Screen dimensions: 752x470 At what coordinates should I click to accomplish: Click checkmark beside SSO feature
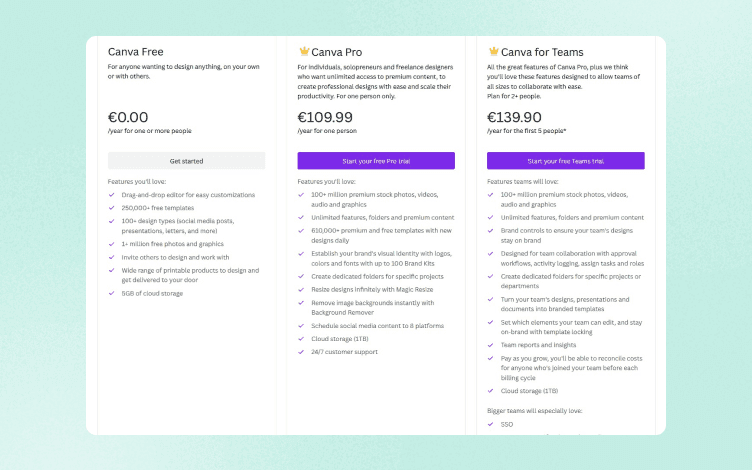tap(491, 424)
